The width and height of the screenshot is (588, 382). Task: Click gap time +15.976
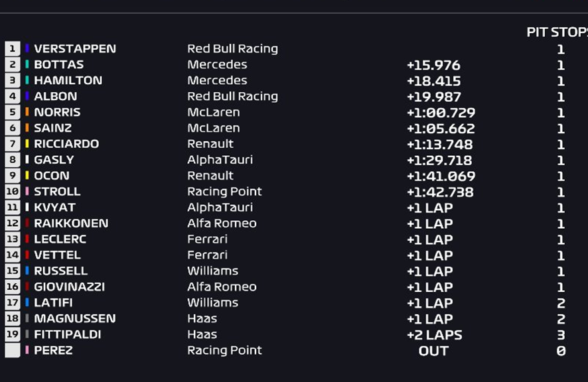click(433, 65)
